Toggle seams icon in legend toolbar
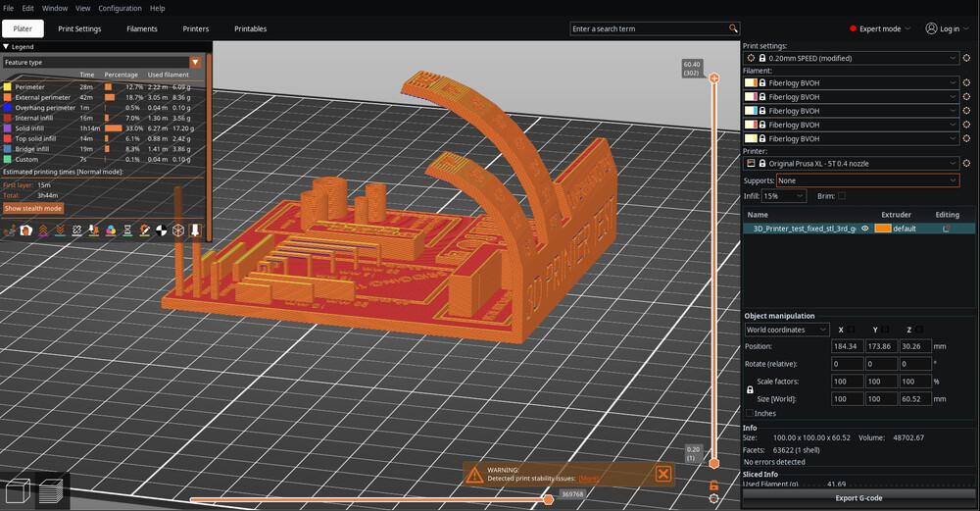Image resolution: width=980 pixels, height=511 pixels. [x=76, y=230]
